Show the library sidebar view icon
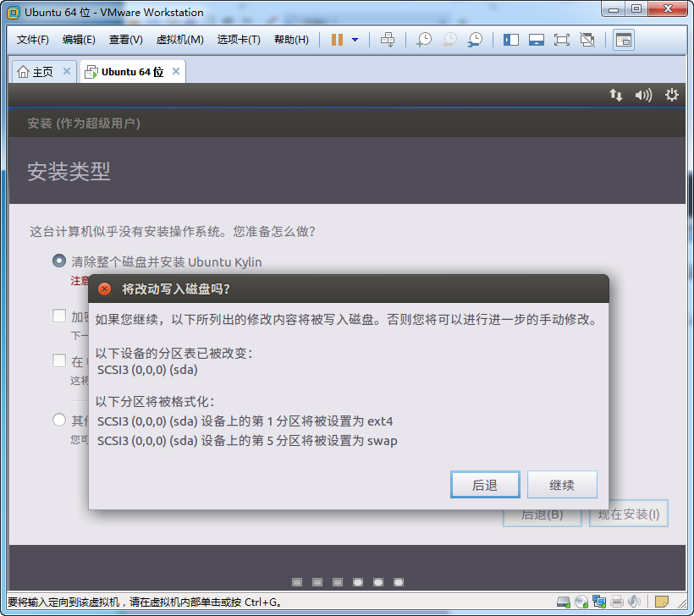 pyautogui.click(x=510, y=40)
